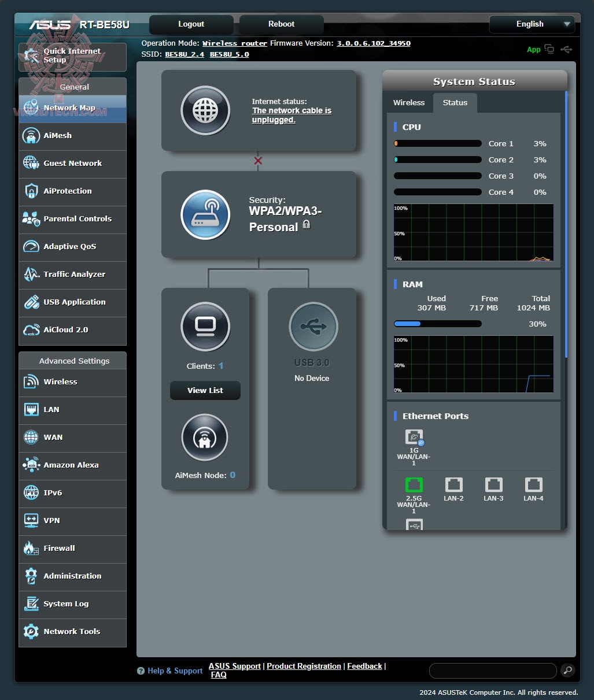This screenshot has height=700, width=594.
Task: Click the View List button
Action: [205, 391]
